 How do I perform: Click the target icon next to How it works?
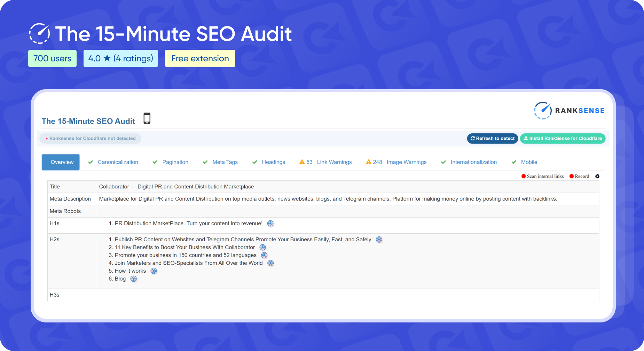pos(154,271)
